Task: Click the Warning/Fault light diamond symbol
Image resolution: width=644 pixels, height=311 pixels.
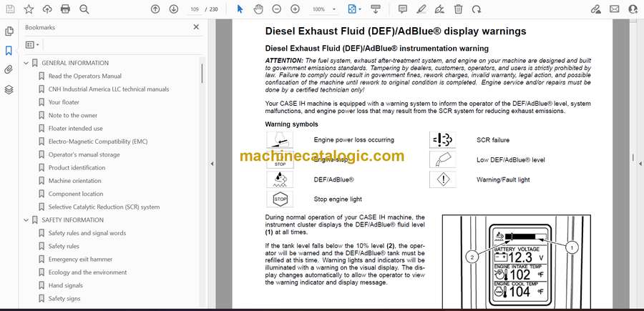Action: 443,179
